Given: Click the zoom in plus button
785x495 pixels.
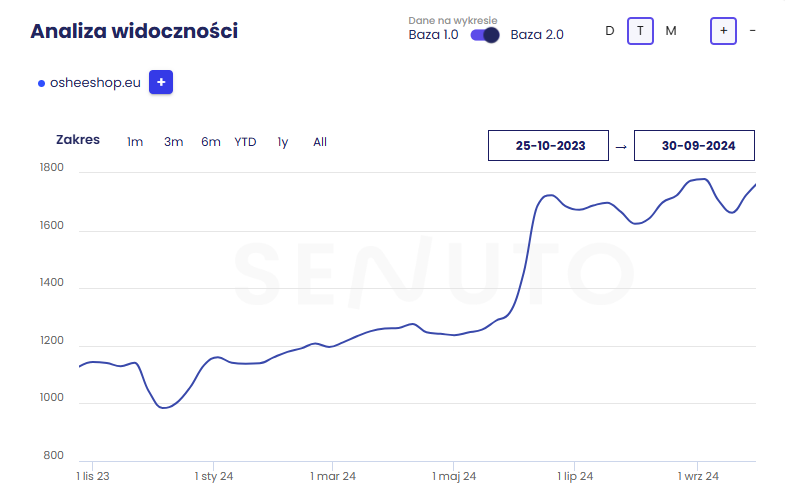Looking at the screenshot, I should pos(723,31).
